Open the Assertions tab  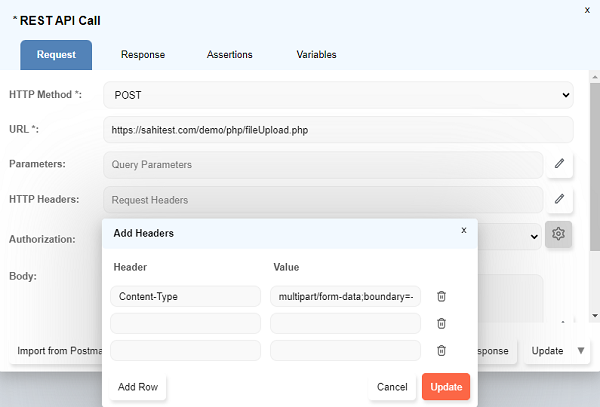(229, 55)
